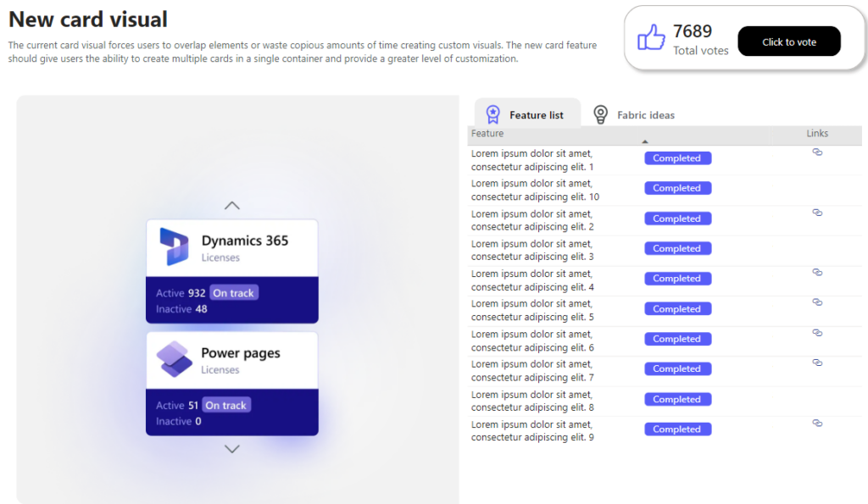Select row text ending in elit. 9
Screen dimensions: 868x504
click(532, 431)
